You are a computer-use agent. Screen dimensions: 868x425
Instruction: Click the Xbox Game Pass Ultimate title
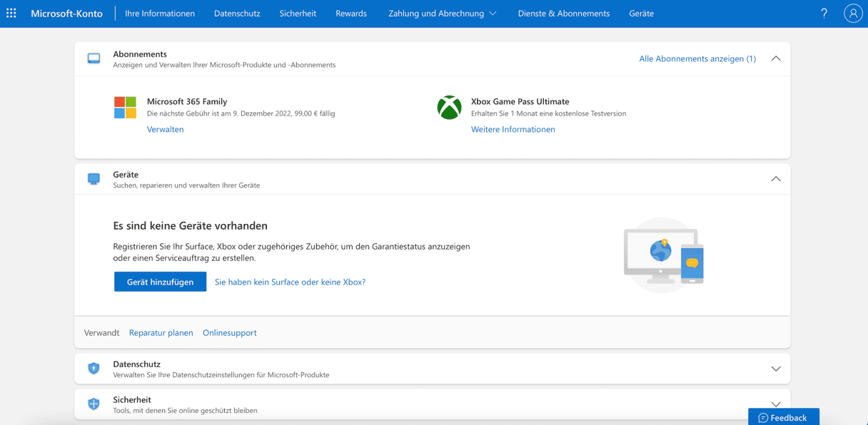[x=520, y=101]
